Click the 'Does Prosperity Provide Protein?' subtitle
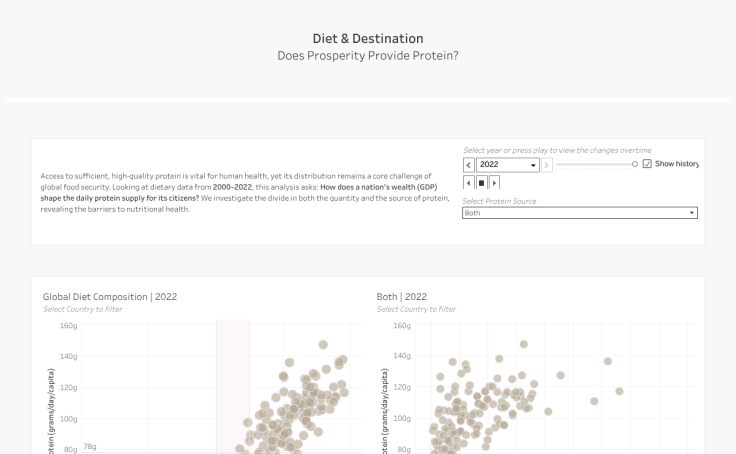 (368, 56)
